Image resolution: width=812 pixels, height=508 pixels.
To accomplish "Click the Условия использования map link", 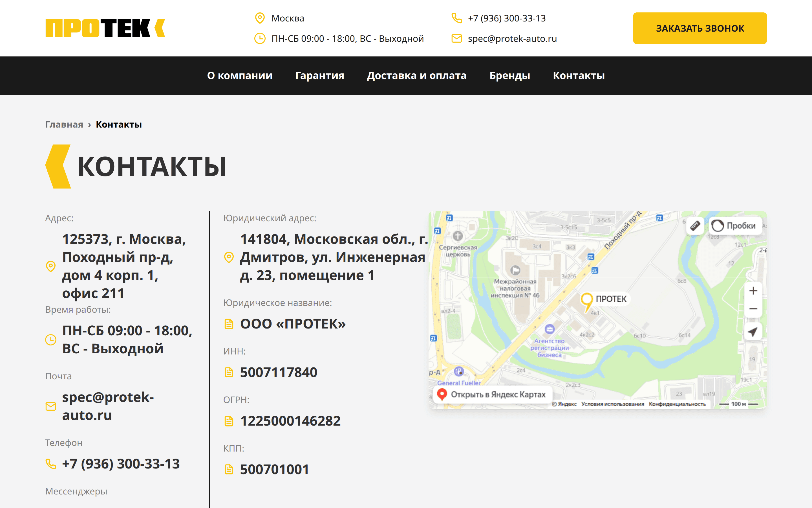I will click(x=613, y=404).
